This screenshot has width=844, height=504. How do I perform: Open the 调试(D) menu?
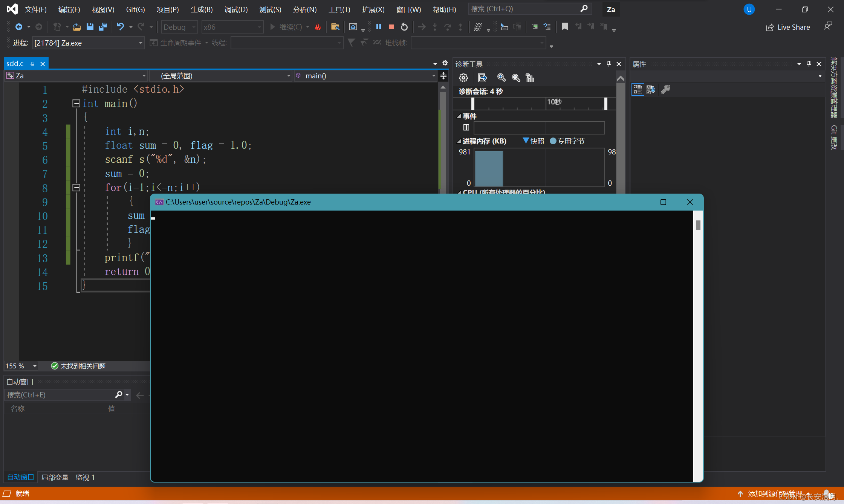[236, 9]
